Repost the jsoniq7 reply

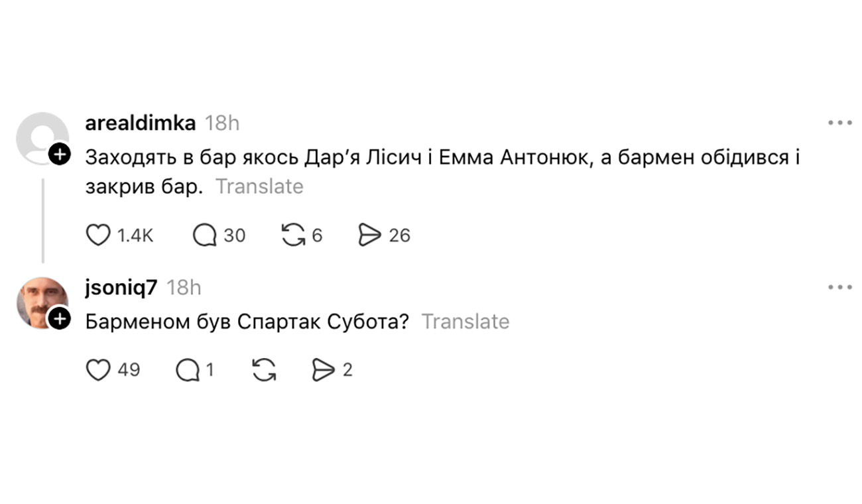click(x=264, y=369)
